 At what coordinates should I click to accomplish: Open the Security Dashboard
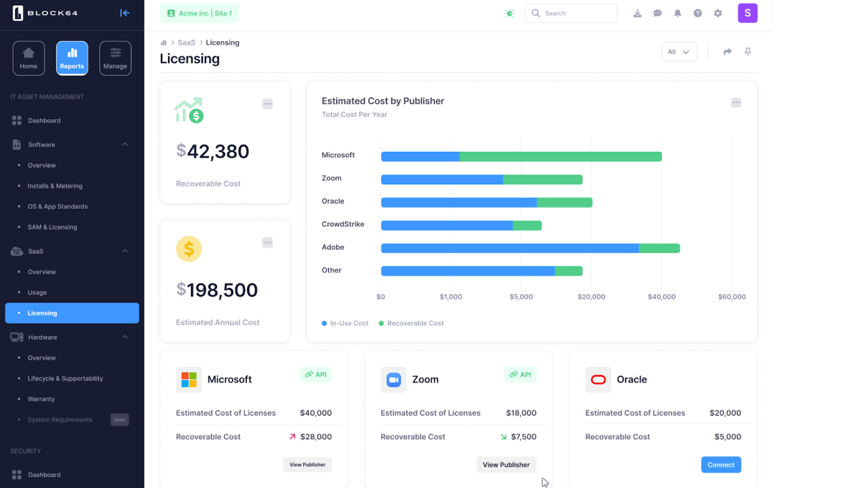[44, 474]
